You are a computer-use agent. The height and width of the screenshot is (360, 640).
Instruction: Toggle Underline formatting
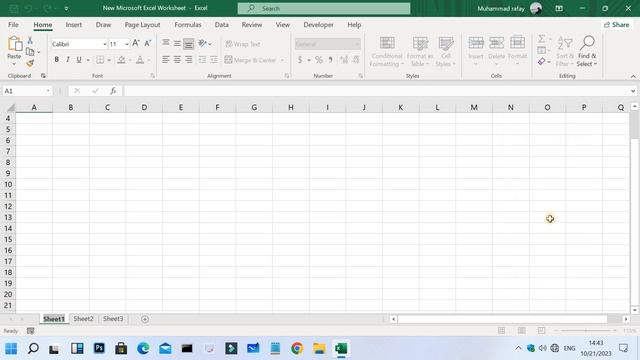click(79, 60)
